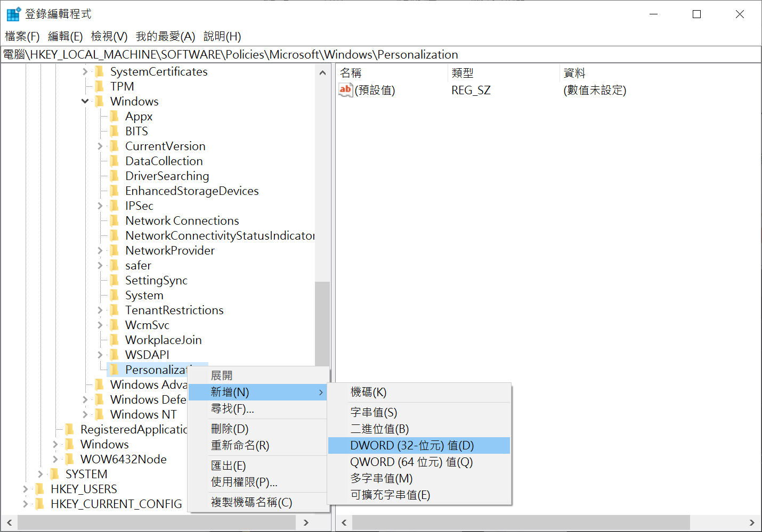Select 二進位值(B) in the submenu
Screen dimensions: 762x532
coord(419,429)
